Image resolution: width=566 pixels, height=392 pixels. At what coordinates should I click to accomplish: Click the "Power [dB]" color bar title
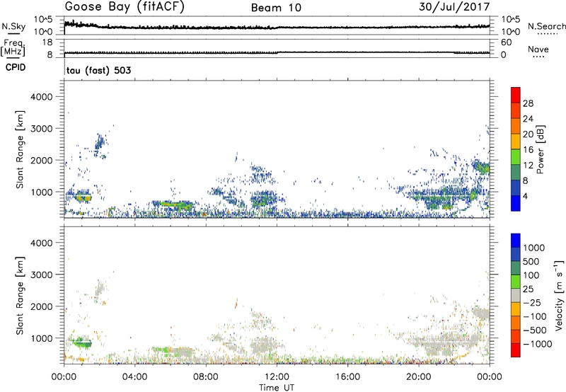pos(540,149)
